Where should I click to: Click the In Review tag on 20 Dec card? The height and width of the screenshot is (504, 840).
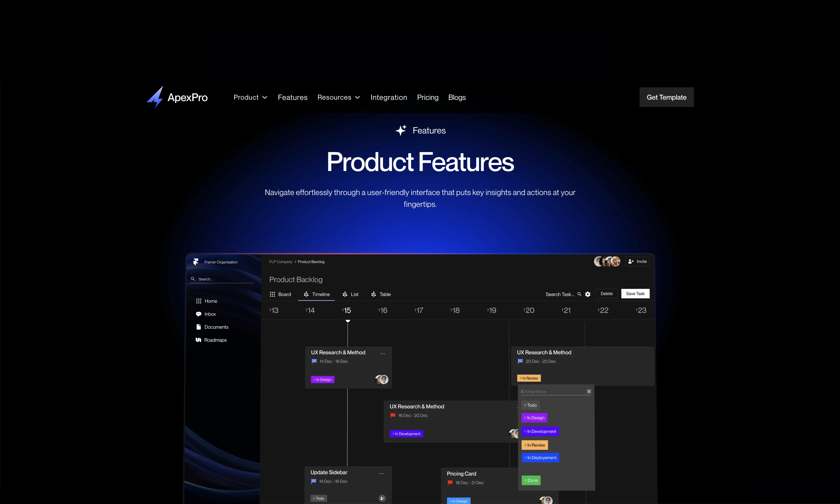529,378
